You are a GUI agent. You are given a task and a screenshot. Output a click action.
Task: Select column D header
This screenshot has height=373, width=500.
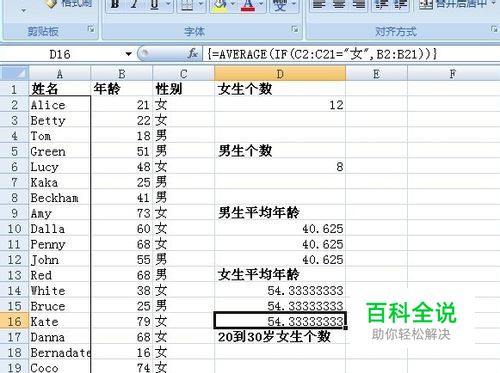(280, 74)
